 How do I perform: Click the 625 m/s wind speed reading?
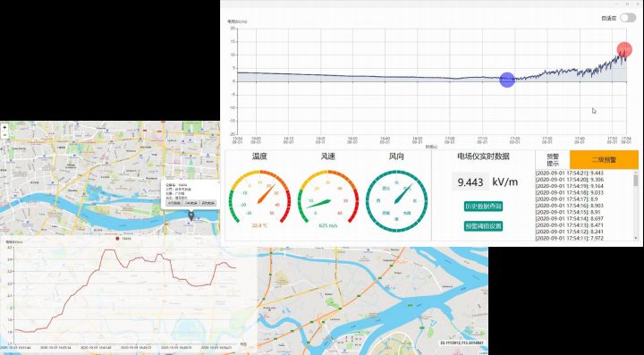(328, 225)
